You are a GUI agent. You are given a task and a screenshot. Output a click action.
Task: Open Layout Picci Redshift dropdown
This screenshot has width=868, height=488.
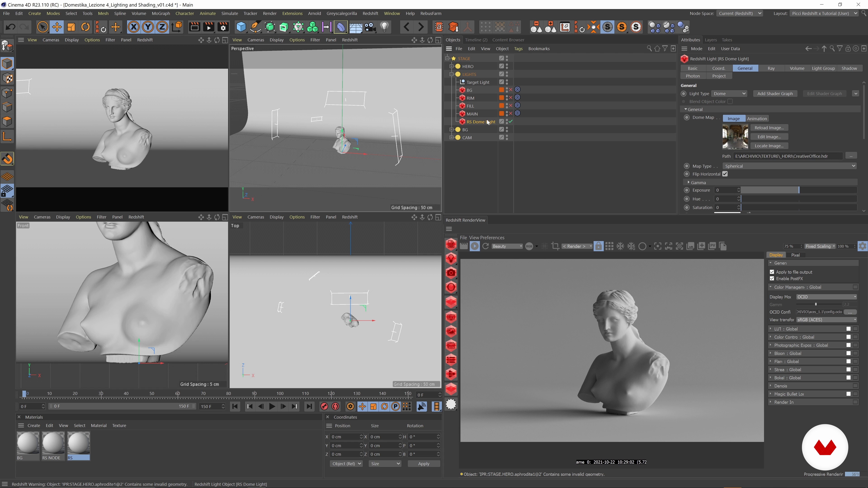(824, 14)
